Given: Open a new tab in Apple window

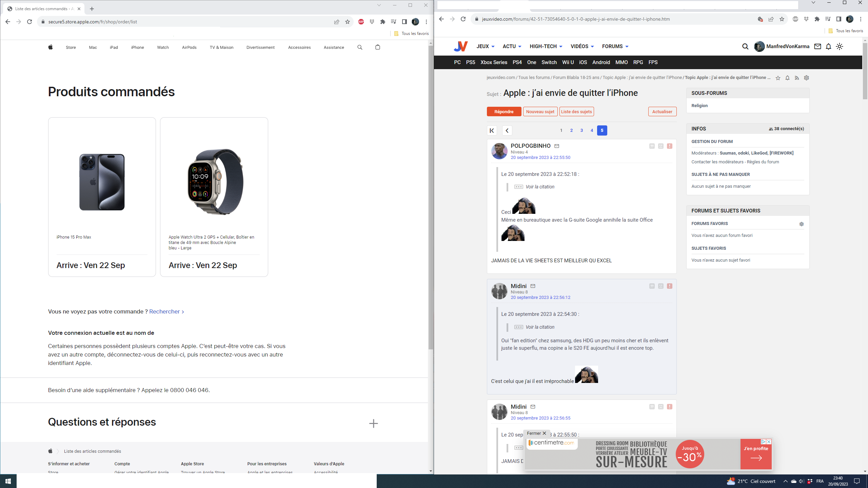Looking at the screenshot, I should click(x=92, y=9).
